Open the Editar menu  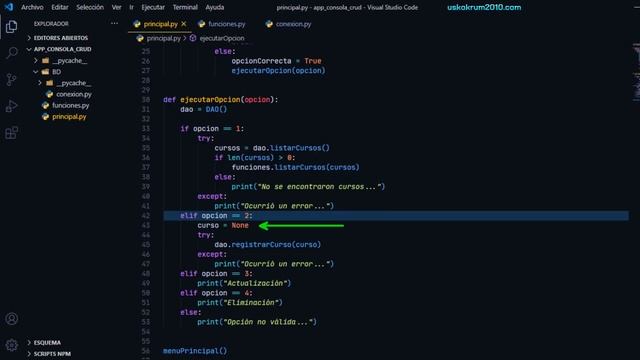(x=60, y=7)
